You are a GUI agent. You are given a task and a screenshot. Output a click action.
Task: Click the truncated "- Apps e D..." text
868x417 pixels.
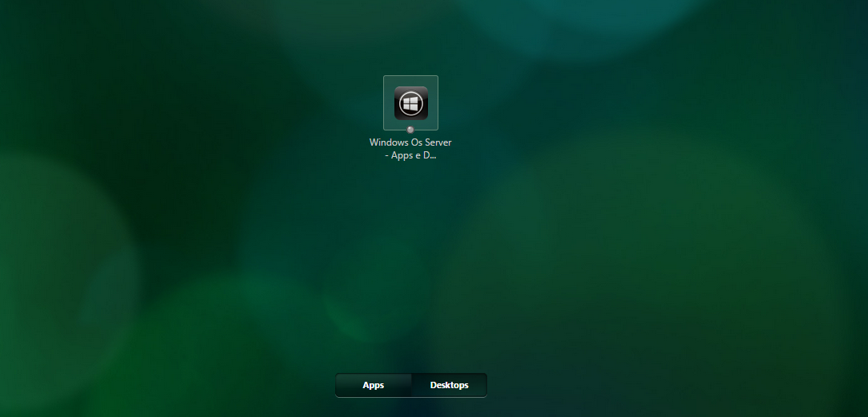pos(410,155)
